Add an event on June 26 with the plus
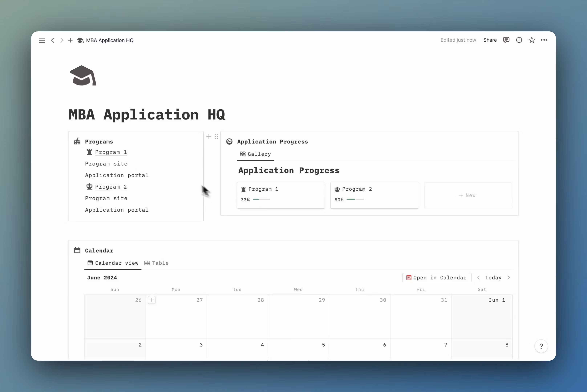Image resolution: width=587 pixels, height=392 pixels. coord(152,300)
